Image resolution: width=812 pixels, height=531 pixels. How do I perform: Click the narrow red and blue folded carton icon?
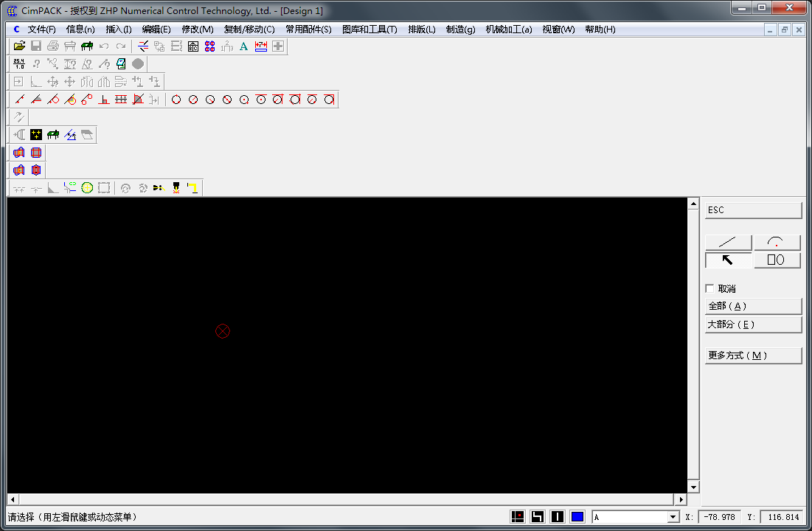[x=36, y=170]
